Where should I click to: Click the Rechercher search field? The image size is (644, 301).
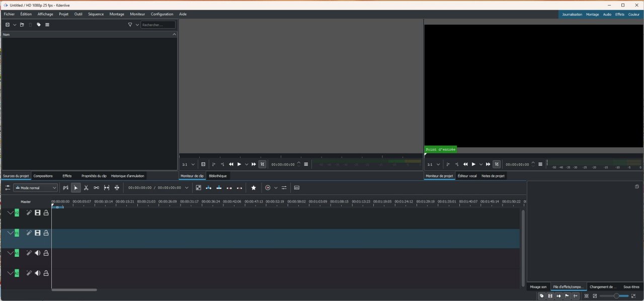(158, 25)
